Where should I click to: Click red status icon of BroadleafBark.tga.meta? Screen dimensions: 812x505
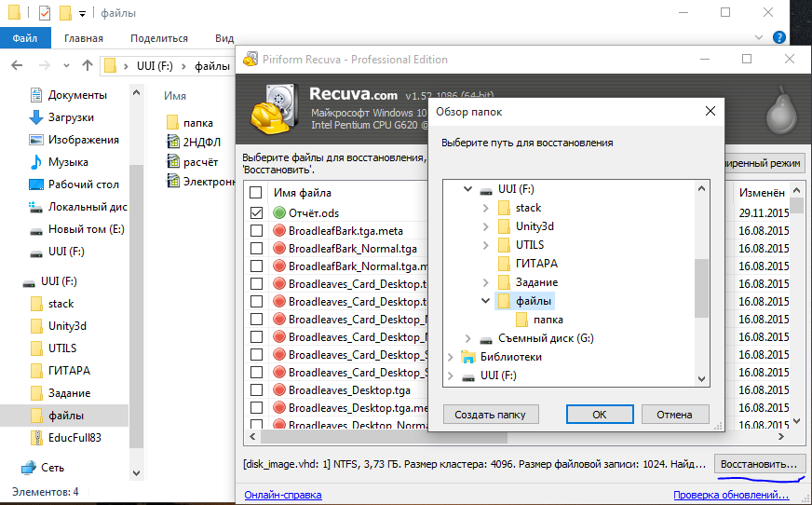[279, 231]
